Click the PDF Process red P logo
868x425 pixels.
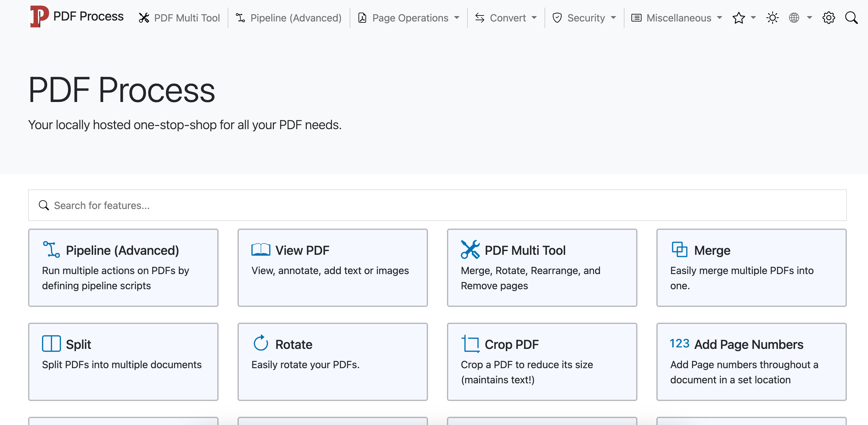(39, 16)
